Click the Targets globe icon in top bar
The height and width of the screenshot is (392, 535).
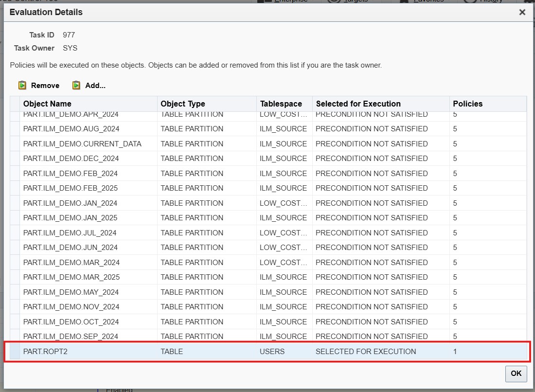coord(334,1)
